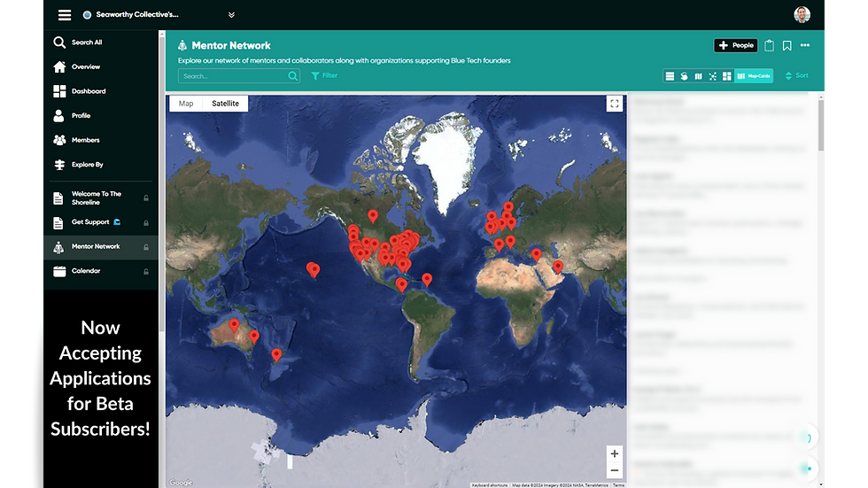Click the Members group icon
Viewport: 868px width, 488px height.
tap(59, 140)
